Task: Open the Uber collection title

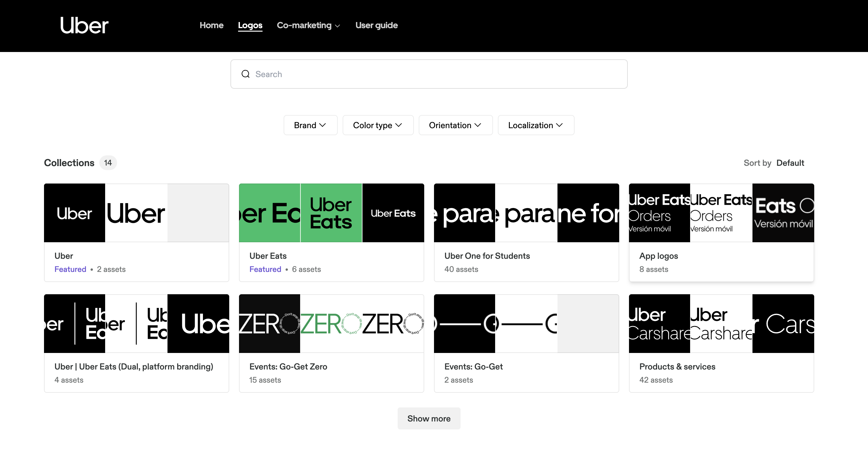Action: [x=64, y=256]
